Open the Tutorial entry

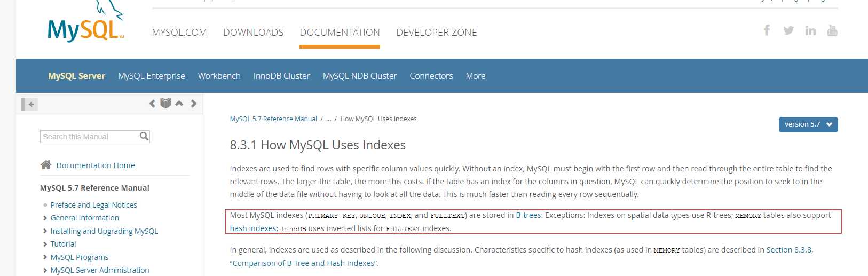pos(64,244)
